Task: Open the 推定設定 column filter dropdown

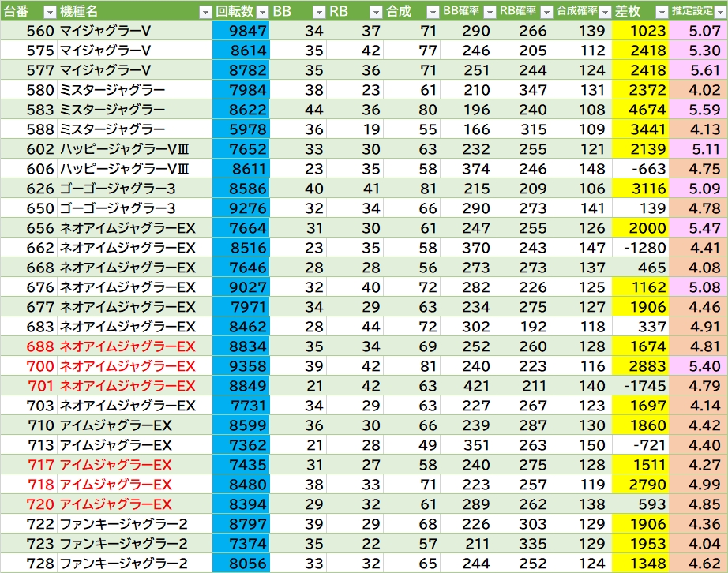Action: (x=719, y=12)
